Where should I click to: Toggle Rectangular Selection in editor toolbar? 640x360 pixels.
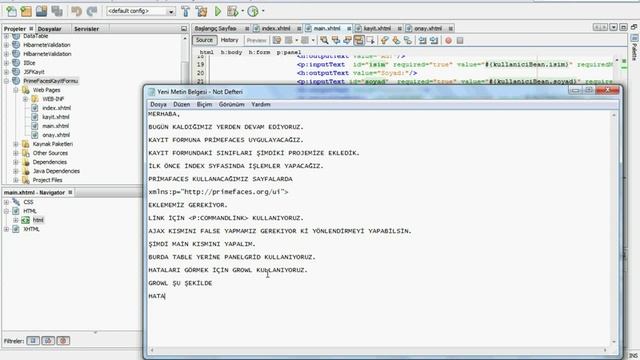[370, 40]
